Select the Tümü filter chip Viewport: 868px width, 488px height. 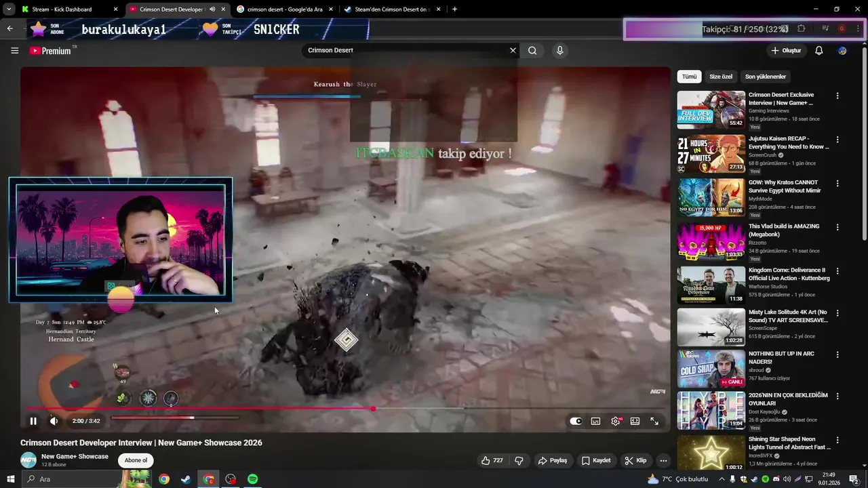689,77
